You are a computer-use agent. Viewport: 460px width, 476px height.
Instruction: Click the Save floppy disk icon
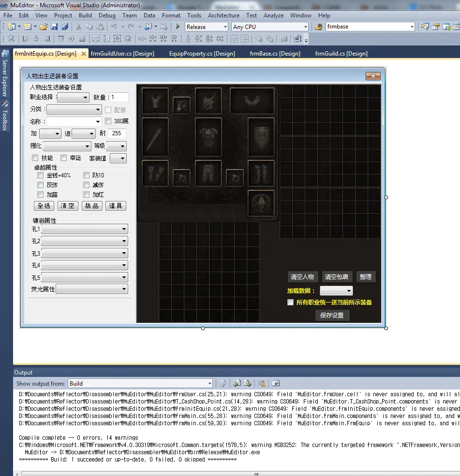54,27
